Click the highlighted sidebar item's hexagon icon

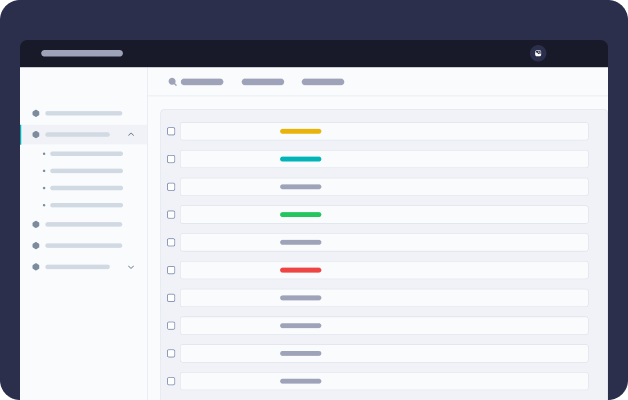coord(36,135)
